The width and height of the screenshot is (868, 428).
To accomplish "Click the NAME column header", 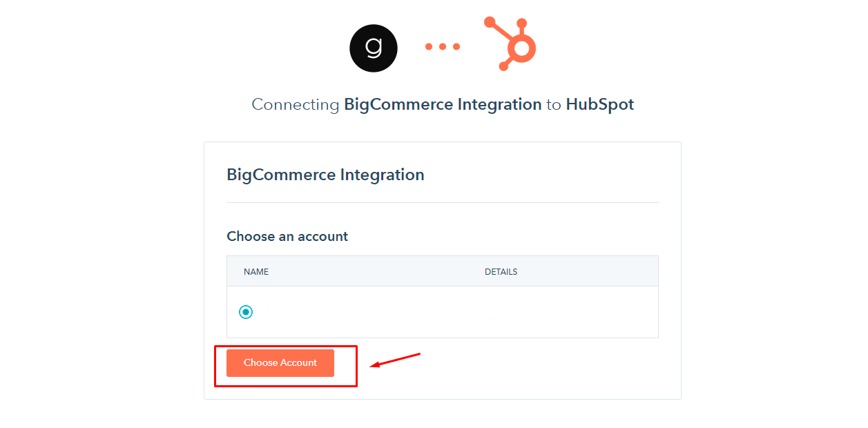I will pos(256,272).
